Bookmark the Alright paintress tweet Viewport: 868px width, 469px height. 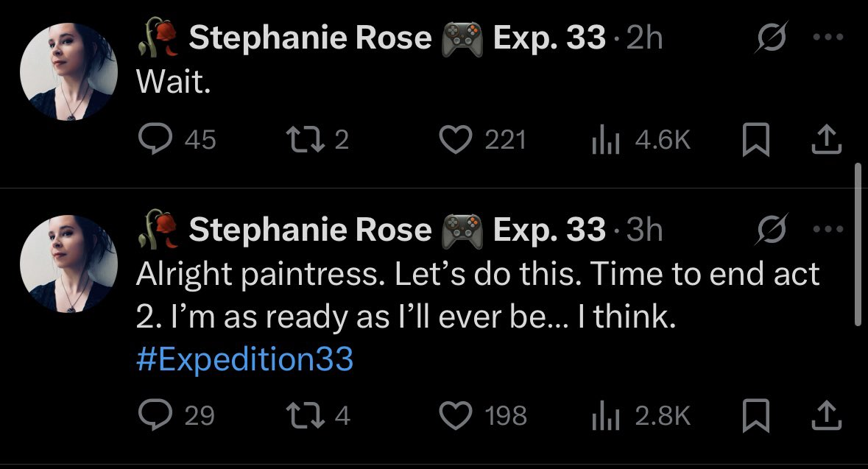755,417
